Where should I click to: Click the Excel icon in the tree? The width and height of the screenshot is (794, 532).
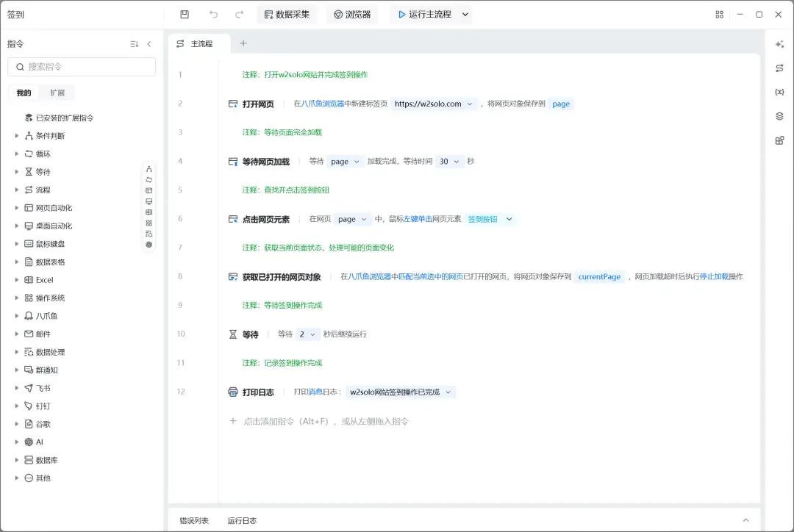point(29,280)
